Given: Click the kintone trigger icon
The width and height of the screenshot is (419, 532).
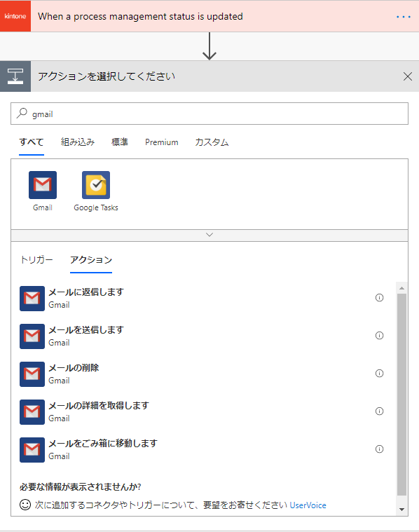Looking at the screenshot, I should pyautogui.click(x=15, y=16).
